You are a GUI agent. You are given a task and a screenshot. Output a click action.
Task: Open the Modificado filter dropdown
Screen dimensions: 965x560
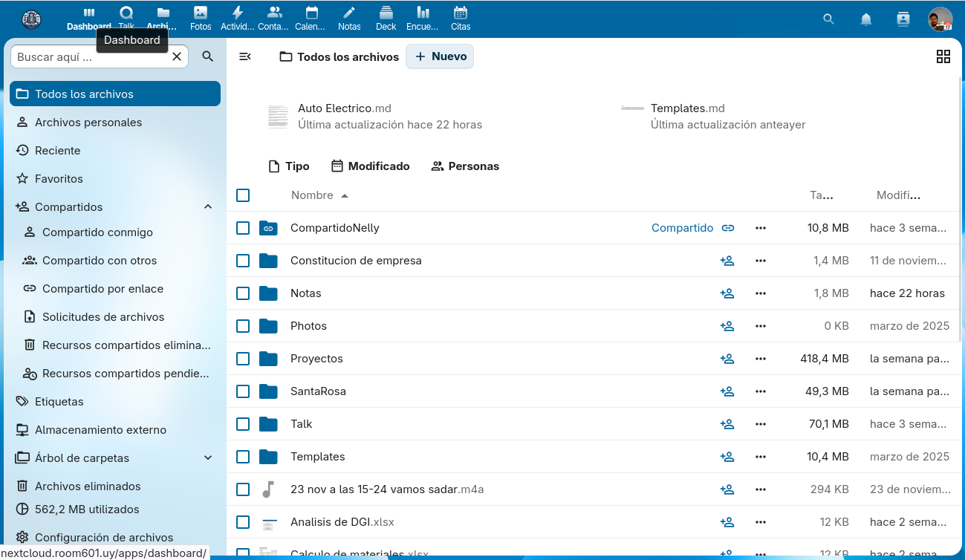(370, 166)
